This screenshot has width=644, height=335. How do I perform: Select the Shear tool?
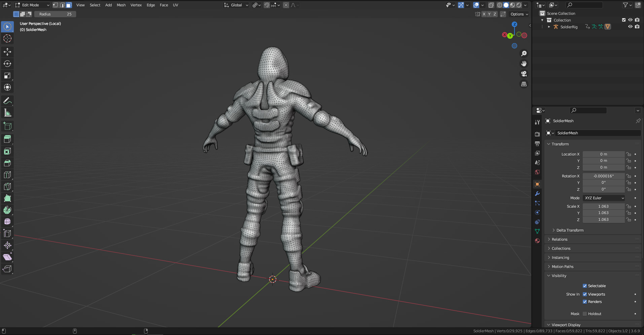pyautogui.click(x=7, y=257)
